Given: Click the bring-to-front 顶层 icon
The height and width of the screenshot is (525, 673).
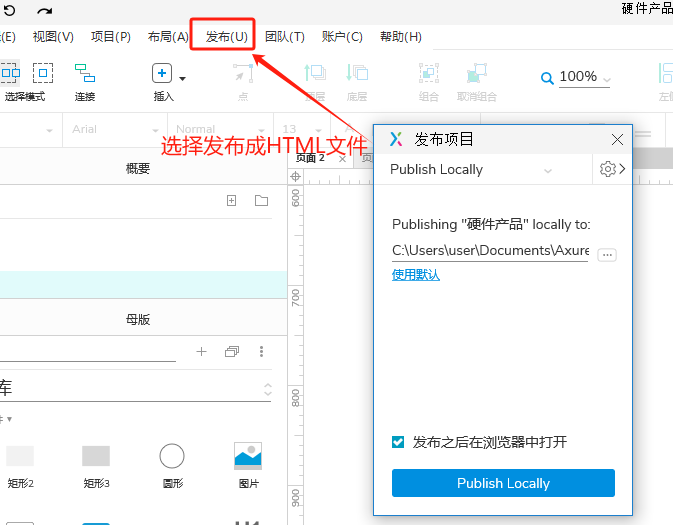Looking at the screenshot, I should pyautogui.click(x=315, y=73).
